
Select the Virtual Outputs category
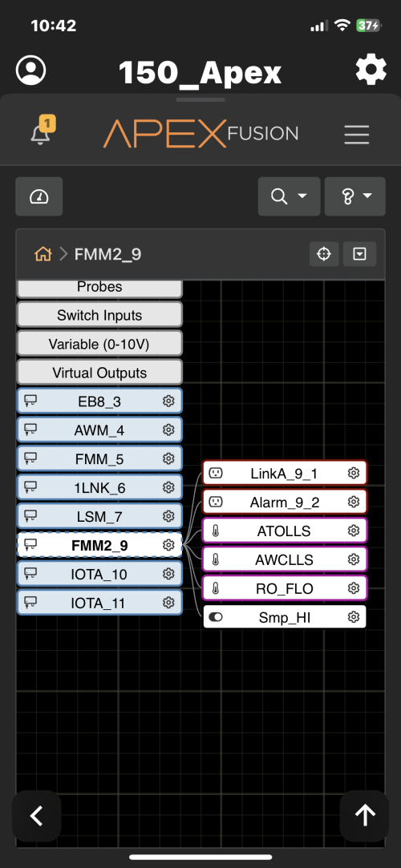point(99,373)
